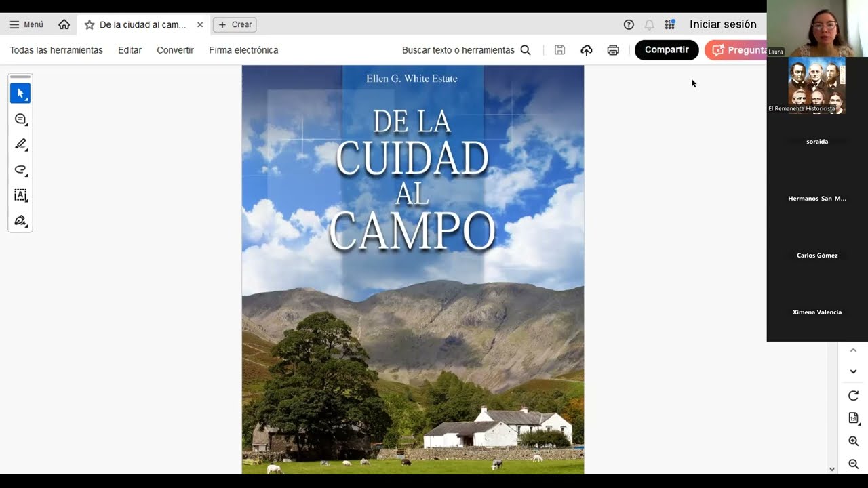Select the highlighter pen tool
This screenshot has width=868, height=488.
pos(20,144)
